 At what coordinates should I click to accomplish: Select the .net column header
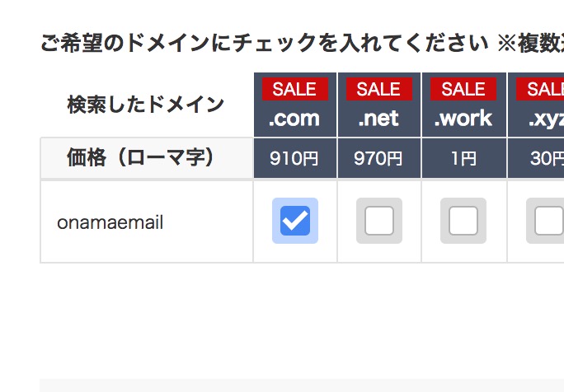[x=378, y=119]
